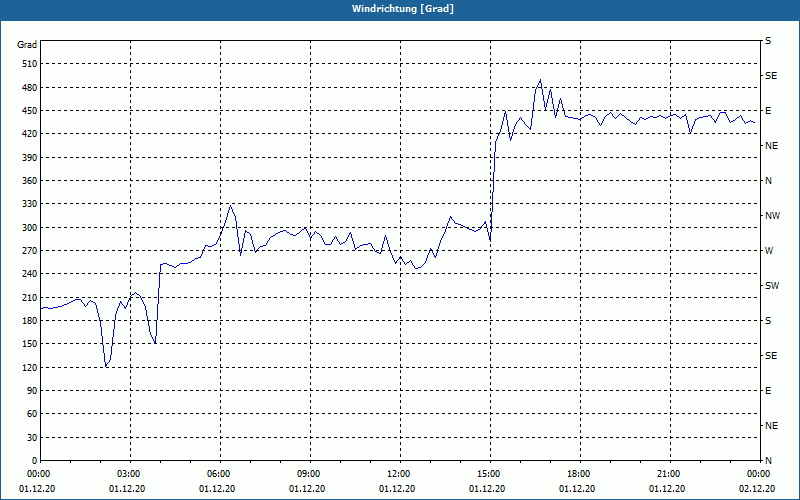
Task: Select the '03:00' time axis label
Action: tap(131, 474)
